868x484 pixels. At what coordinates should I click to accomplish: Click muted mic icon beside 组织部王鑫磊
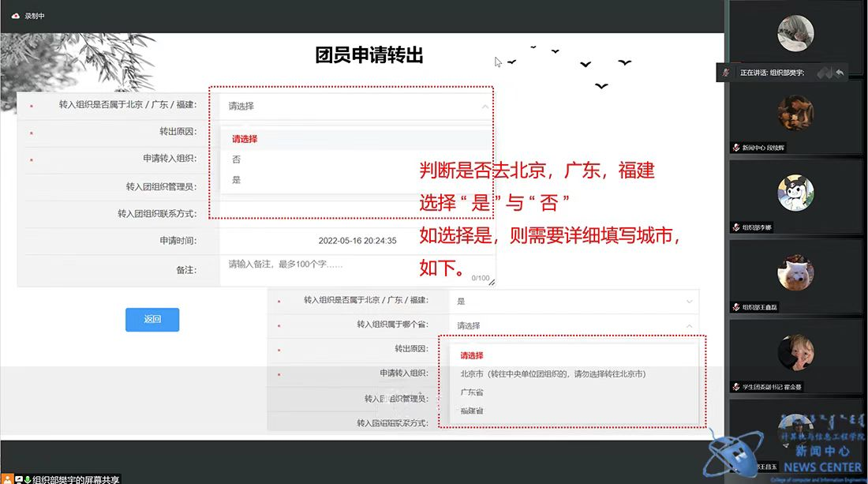point(735,307)
